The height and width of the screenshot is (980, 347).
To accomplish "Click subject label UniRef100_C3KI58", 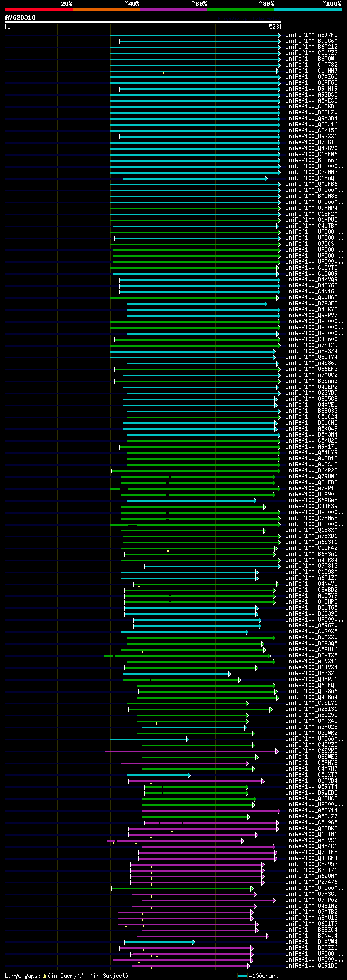I will pos(311,130).
